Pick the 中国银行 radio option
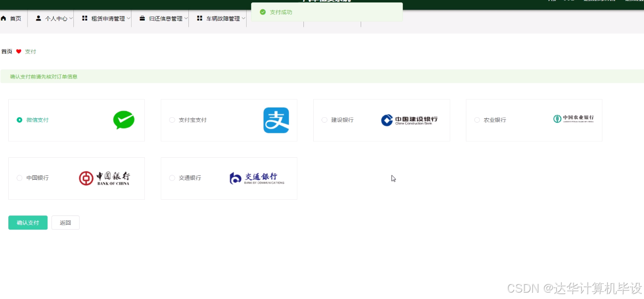 point(20,178)
